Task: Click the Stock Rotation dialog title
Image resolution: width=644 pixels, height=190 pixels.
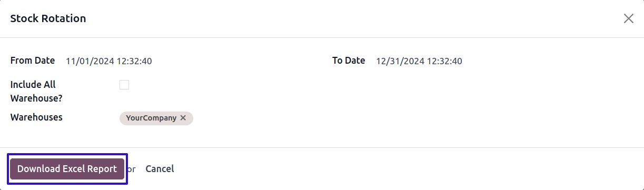Action: click(x=48, y=18)
